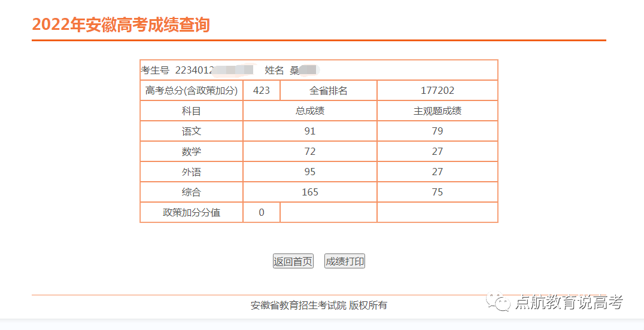Click the 政策加分分值 cell
Screen dimensions: 644x330
point(192,212)
